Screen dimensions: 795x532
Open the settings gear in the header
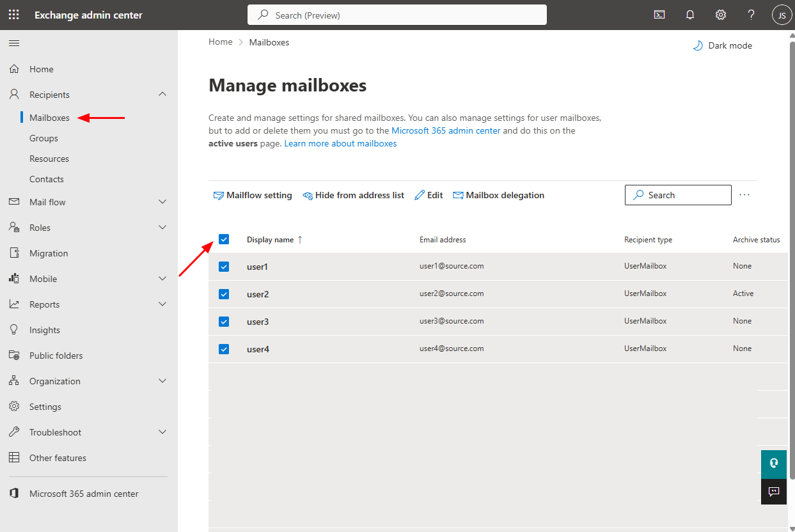coord(721,15)
